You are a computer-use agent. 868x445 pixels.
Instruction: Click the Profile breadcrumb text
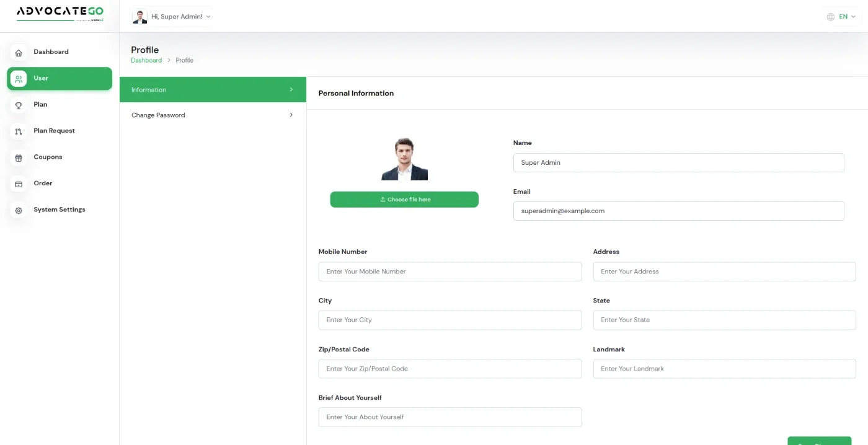click(x=185, y=61)
